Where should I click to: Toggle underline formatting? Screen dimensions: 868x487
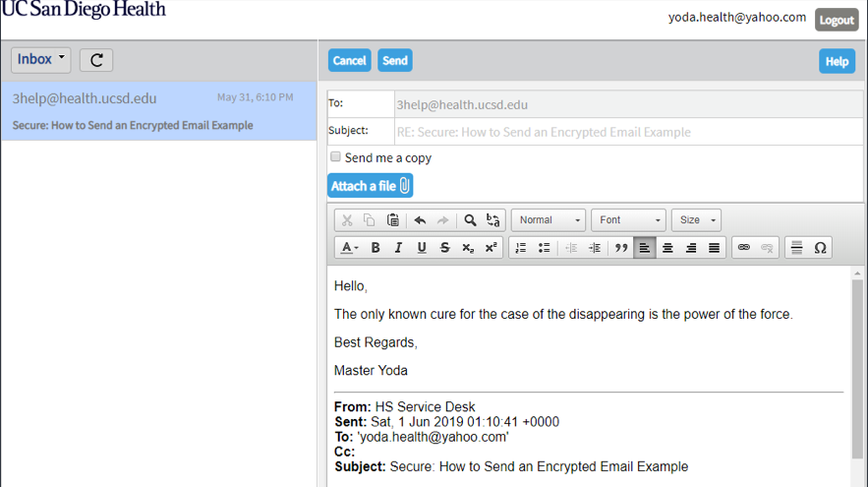pyautogui.click(x=422, y=248)
